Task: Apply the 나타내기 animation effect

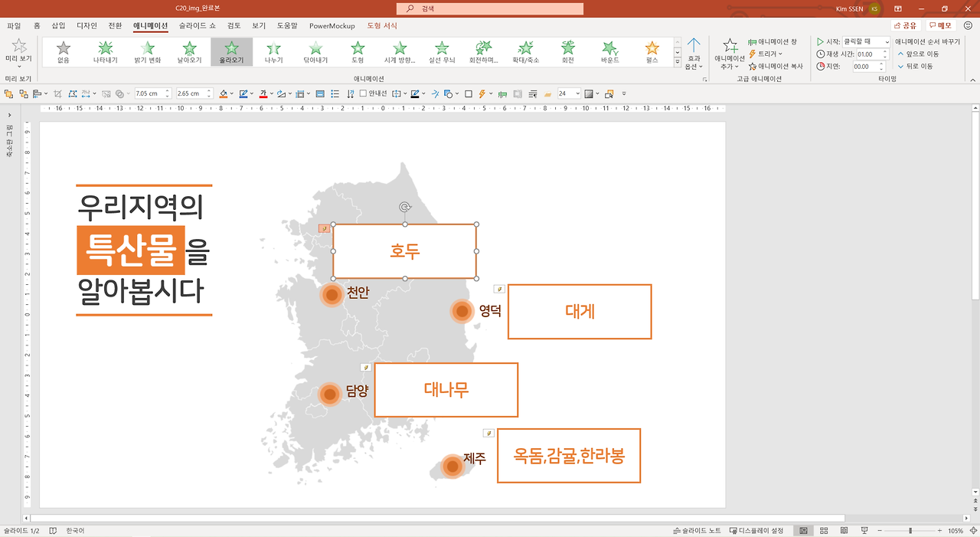Action: pos(106,52)
